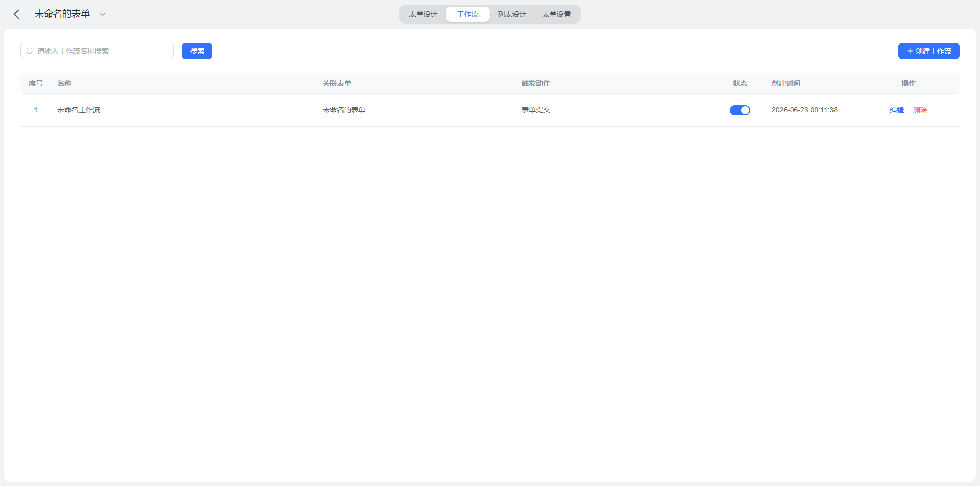This screenshot has width=980, height=486.
Task: Click the 表单提交 trigger action cell
Action: tap(536, 110)
